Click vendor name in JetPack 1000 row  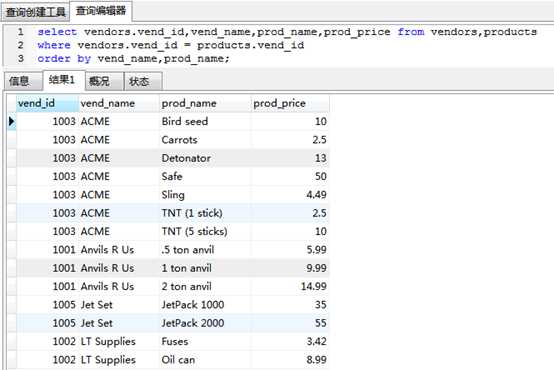pyautogui.click(x=119, y=305)
